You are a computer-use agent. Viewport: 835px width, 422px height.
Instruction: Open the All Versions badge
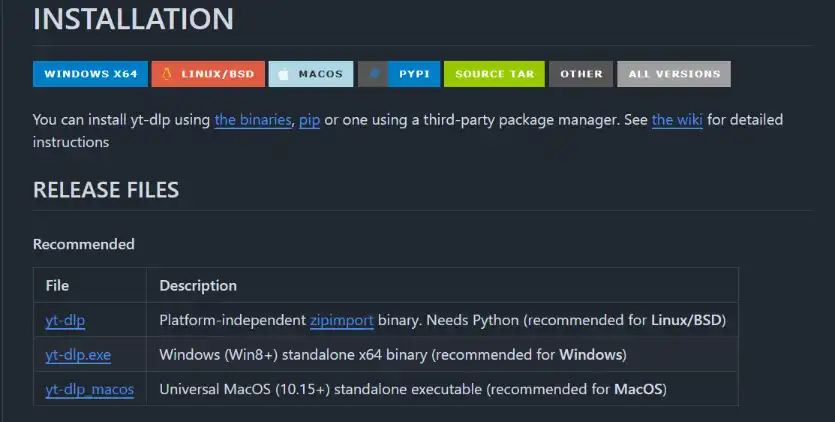pyautogui.click(x=673, y=74)
